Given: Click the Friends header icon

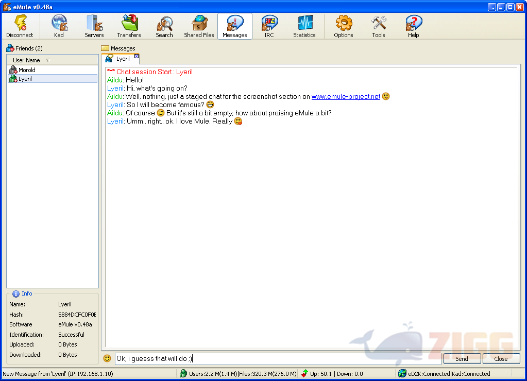Looking at the screenshot, I should pyautogui.click(x=10, y=48).
